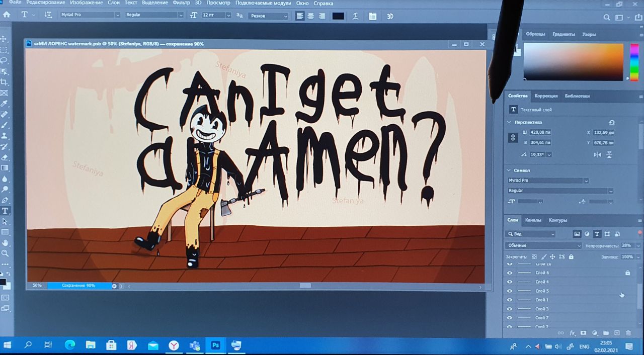Open Microsoft Edge from taskbar
Viewport: 644px width, 355px height.
point(69,345)
